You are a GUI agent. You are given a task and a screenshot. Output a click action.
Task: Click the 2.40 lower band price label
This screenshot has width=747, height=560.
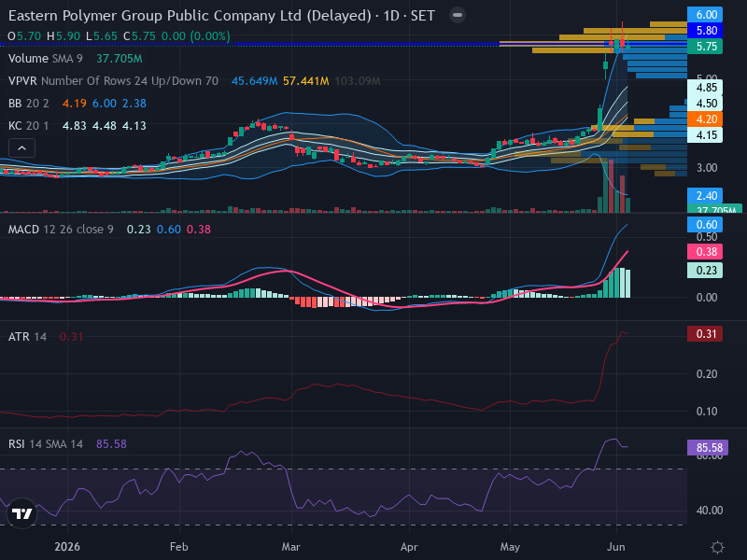[x=705, y=196]
